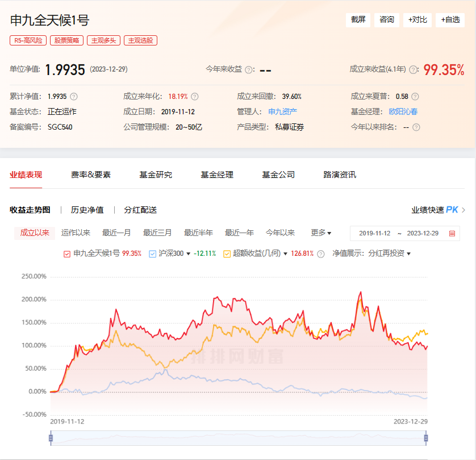Click 成立来收益 value 99.35%
Image resolution: width=476 pixels, height=460 pixels.
click(444, 70)
